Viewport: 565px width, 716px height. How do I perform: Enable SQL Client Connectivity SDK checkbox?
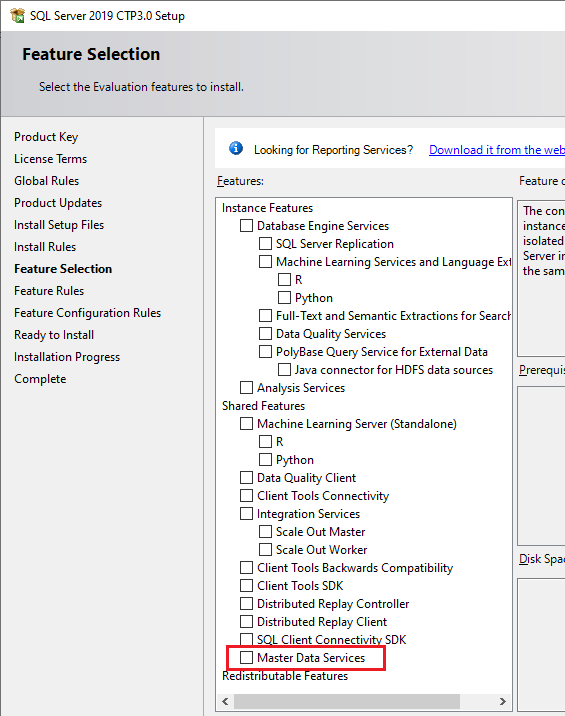click(x=247, y=639)
